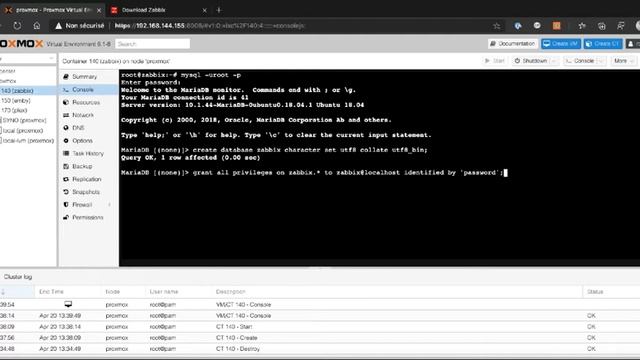Select container 150 (emby) in tree
This screenshot has width=640, height=360.
pos(16,100)
